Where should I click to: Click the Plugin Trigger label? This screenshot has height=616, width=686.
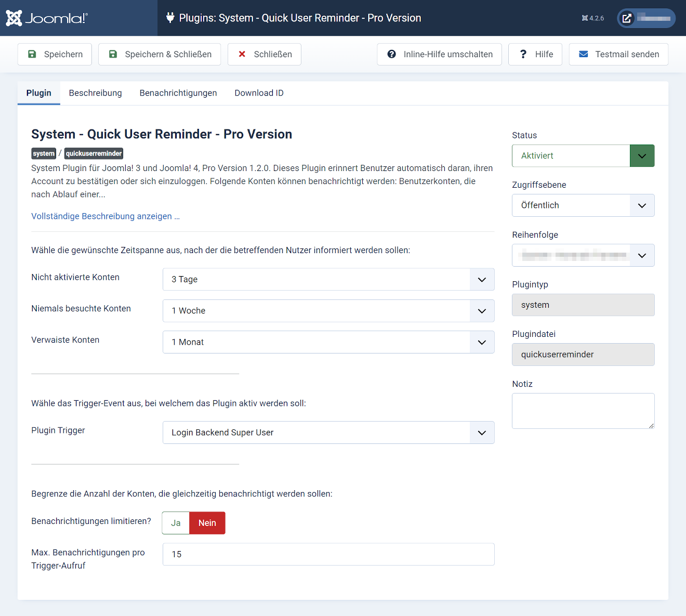pos(58,430)
